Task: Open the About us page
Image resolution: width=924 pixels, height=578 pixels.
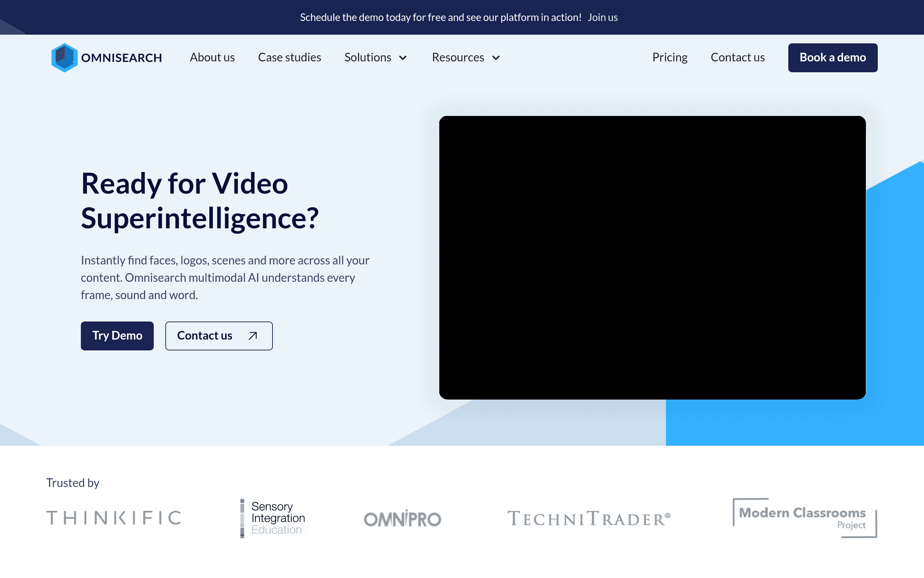Action: 212,57
